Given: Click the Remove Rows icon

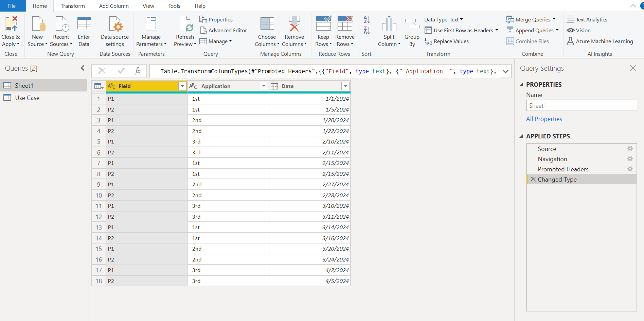Looking at the screenshot, I should (345, 24).
